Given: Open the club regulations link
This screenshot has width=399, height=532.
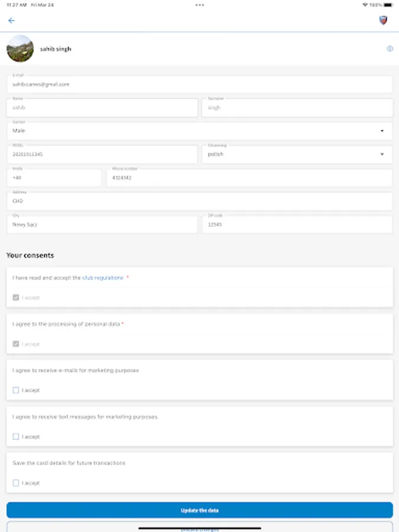Looking at the screenshot, I should pos(103,277).
